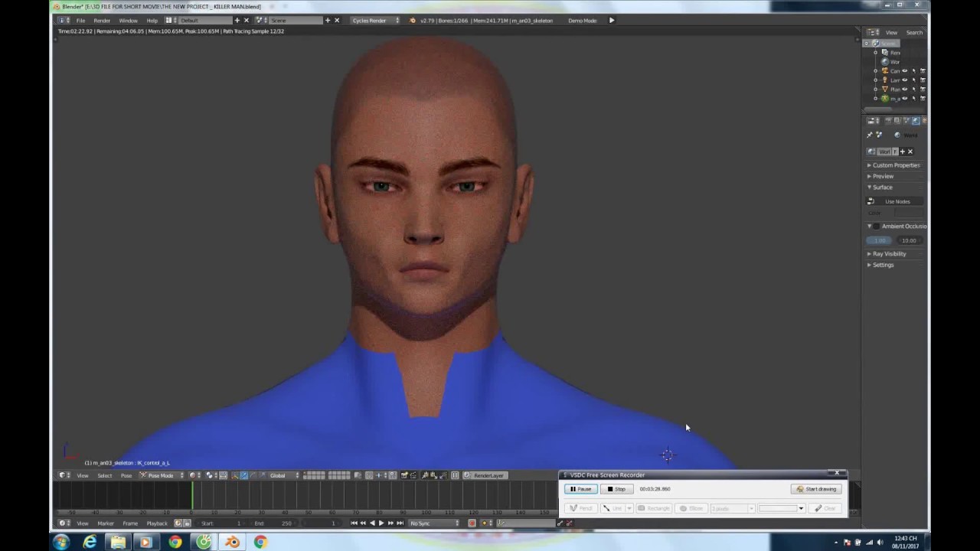Open the File menu in Blender
The width and height of the screenshot is (980, 551).
click(80, 21)
